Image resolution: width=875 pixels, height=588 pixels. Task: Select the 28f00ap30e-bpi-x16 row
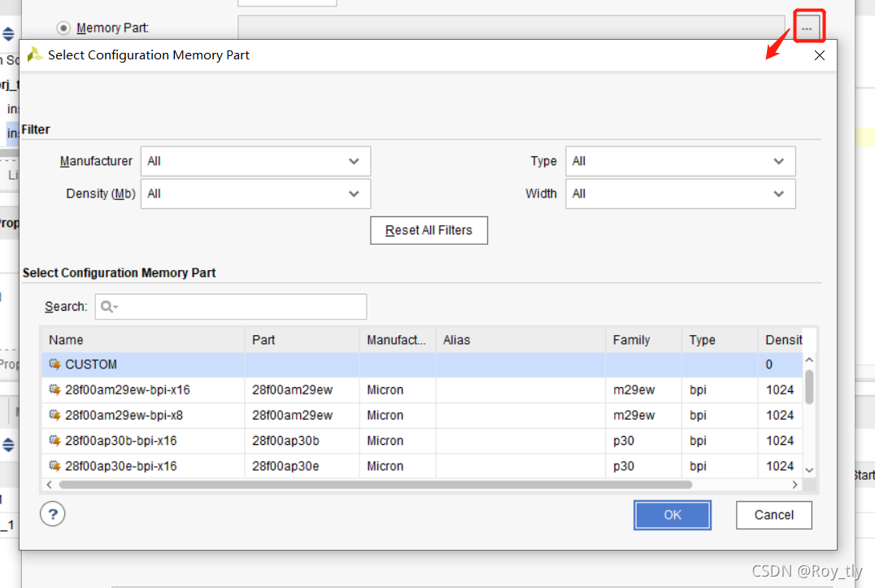[422, 466]
